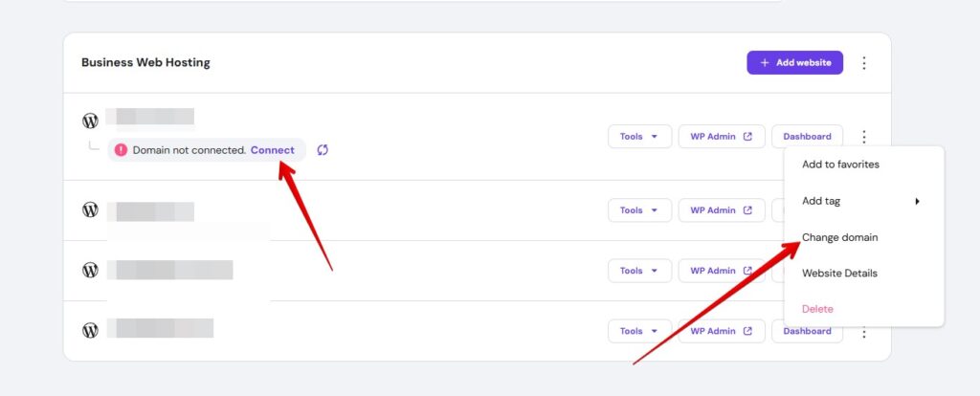Viewport: 980px width, 396px height.
Task: Open Dashboard for the last website
Action: tap(807, 331)
